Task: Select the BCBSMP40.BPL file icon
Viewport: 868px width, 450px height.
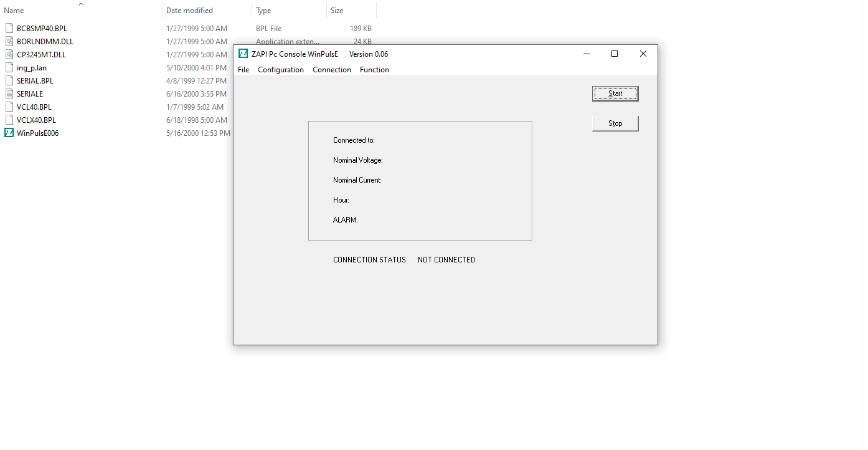Action: click(9, 28)
